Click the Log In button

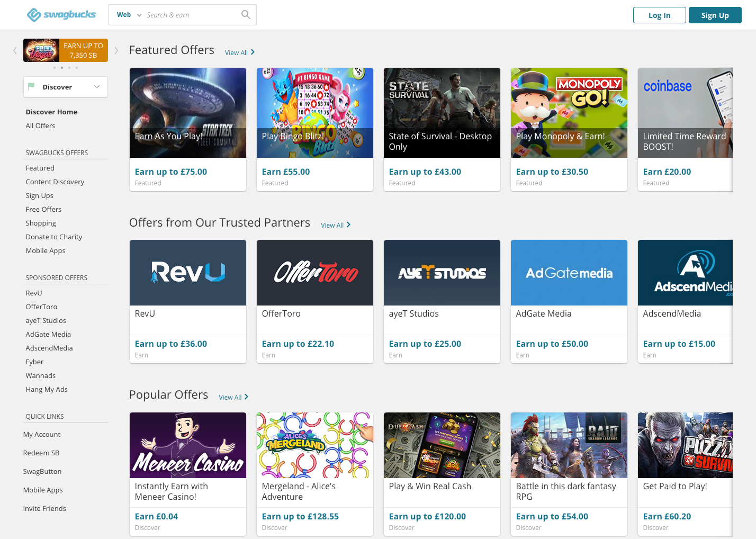(660, 15)
